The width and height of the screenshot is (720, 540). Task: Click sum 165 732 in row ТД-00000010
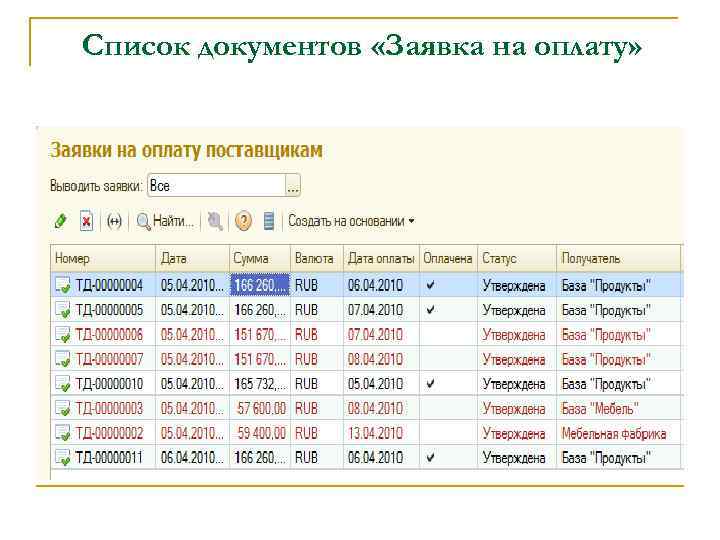click(x=260, y=384)
